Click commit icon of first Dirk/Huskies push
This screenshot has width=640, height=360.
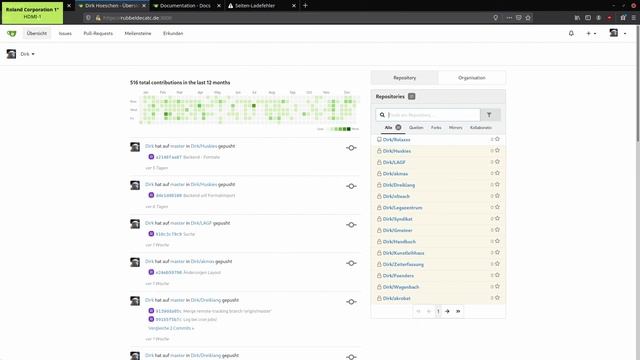pyautogui.click(x=351, y=148)
